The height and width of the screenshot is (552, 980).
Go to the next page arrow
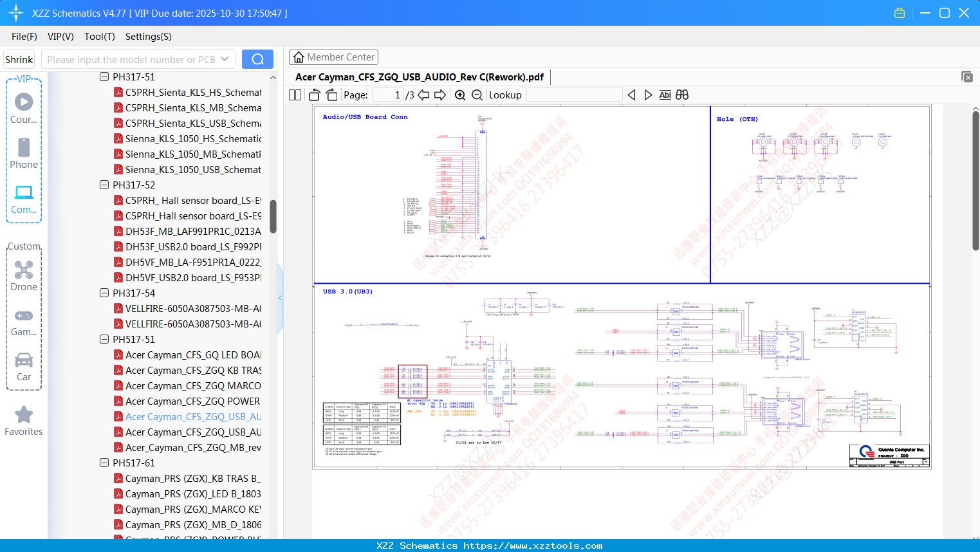[x=440, y=95]
